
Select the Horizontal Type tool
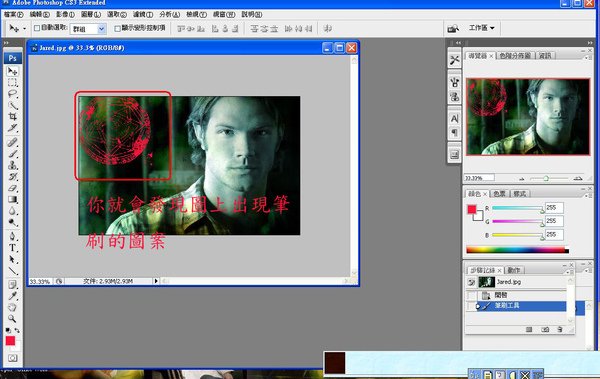12,248
